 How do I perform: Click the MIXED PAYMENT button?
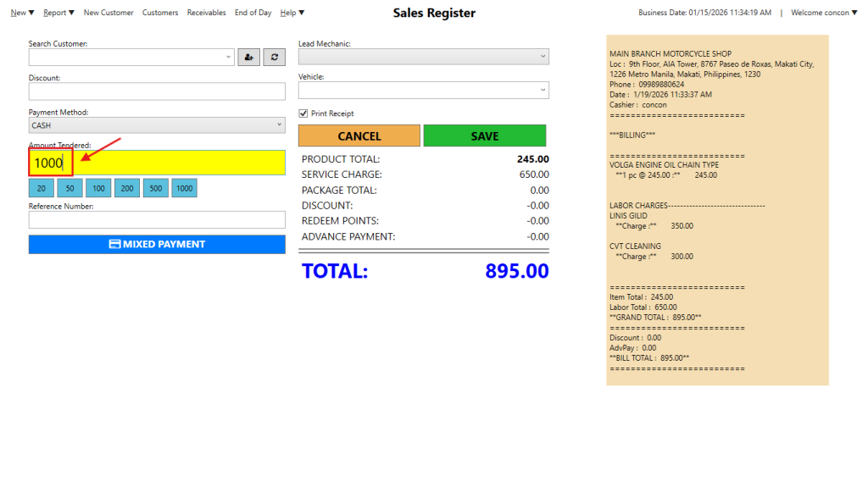tap(157, 244)
